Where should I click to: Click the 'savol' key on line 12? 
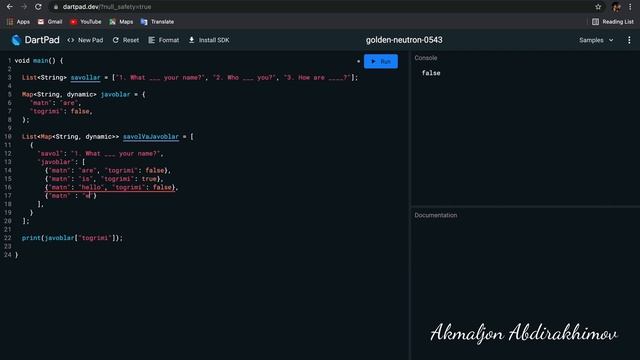pos(49,153)
